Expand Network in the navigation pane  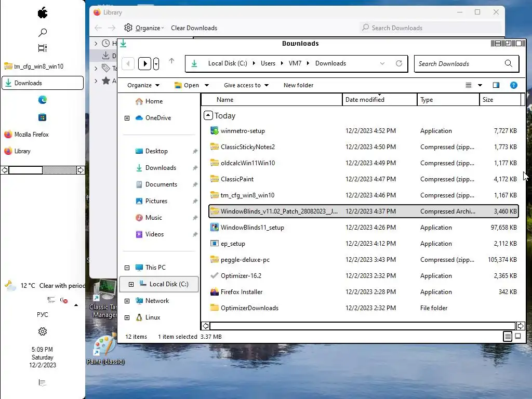click(x=127, y=301)
